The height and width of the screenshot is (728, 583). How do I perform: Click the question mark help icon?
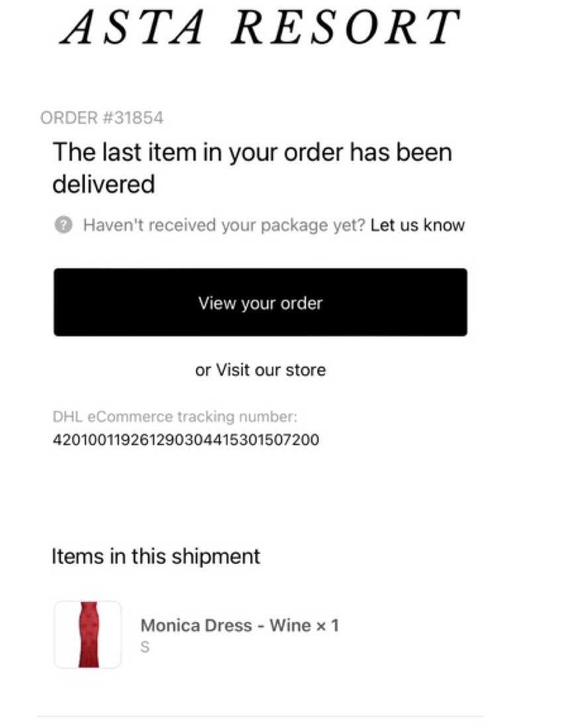tap(64, 225)
